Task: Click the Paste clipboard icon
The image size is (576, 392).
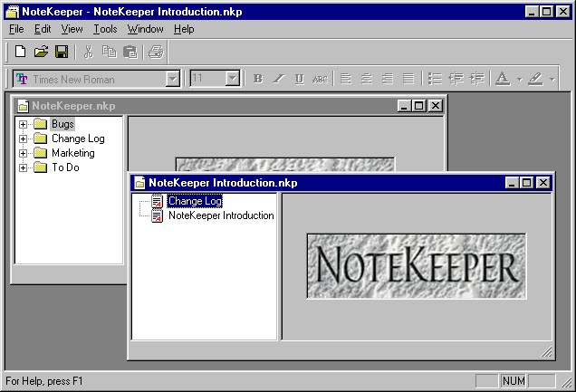Action: 130,52
